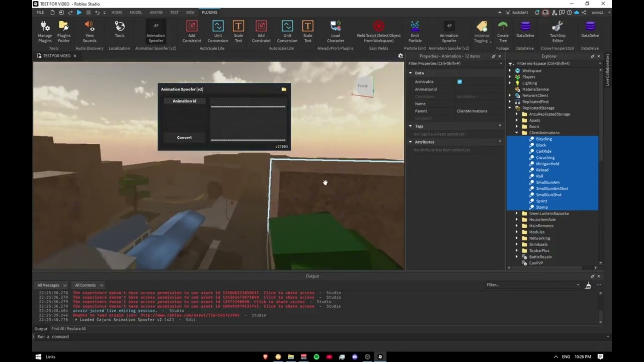Select the Lighting service
The height and width of the screenshot is (362, 644).
(529, 83)
